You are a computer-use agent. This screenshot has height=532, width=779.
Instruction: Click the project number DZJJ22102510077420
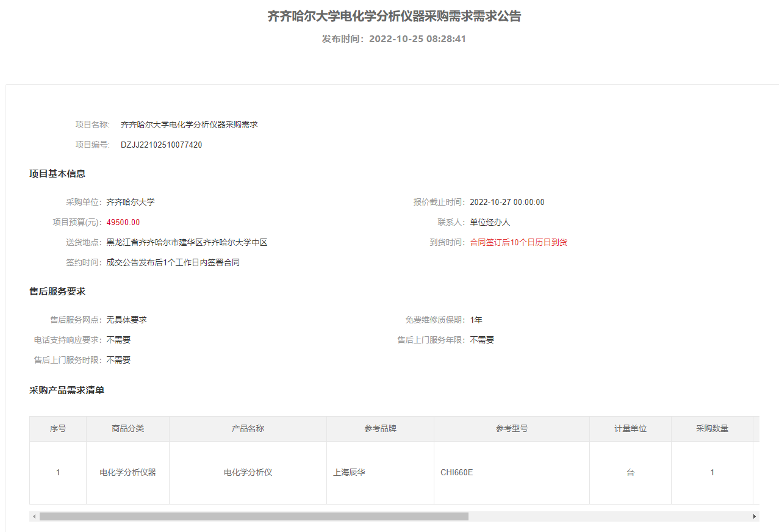161,145
